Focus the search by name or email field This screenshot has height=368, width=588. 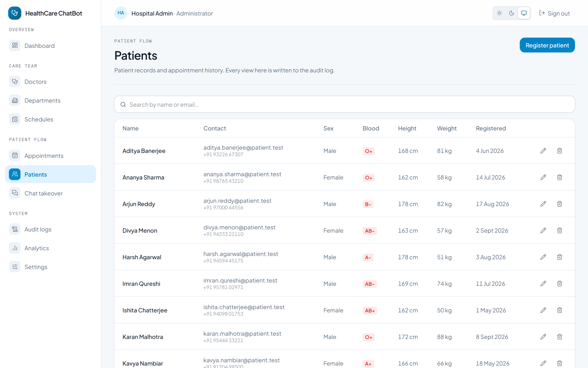(x=345, y=104)
